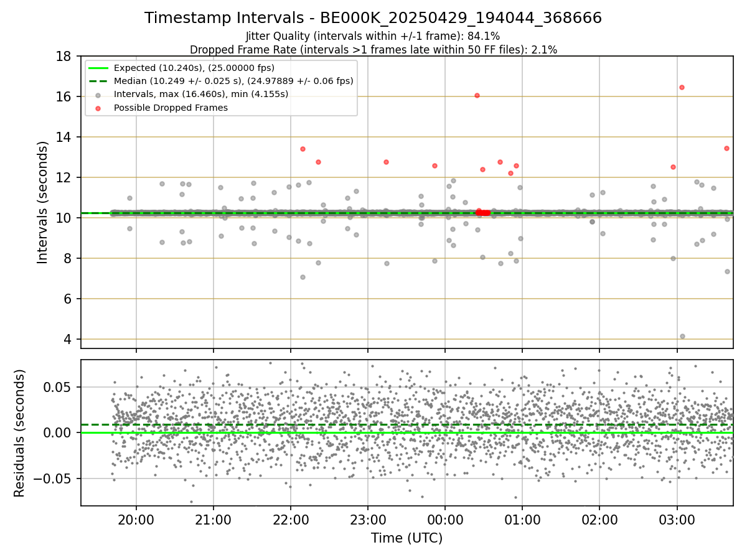
Task: Click the red dot marker in the legend
Action: tap(99, 108)
